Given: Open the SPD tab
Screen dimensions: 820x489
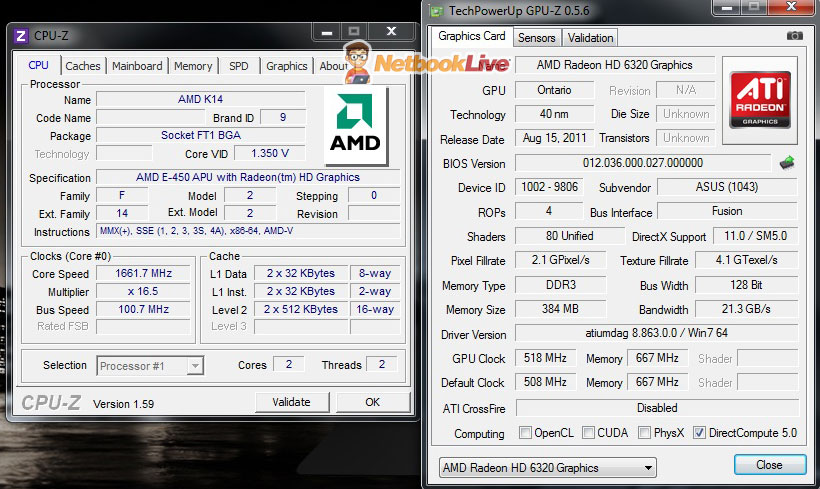Looking at the screenshot, I should pos(238,66).
